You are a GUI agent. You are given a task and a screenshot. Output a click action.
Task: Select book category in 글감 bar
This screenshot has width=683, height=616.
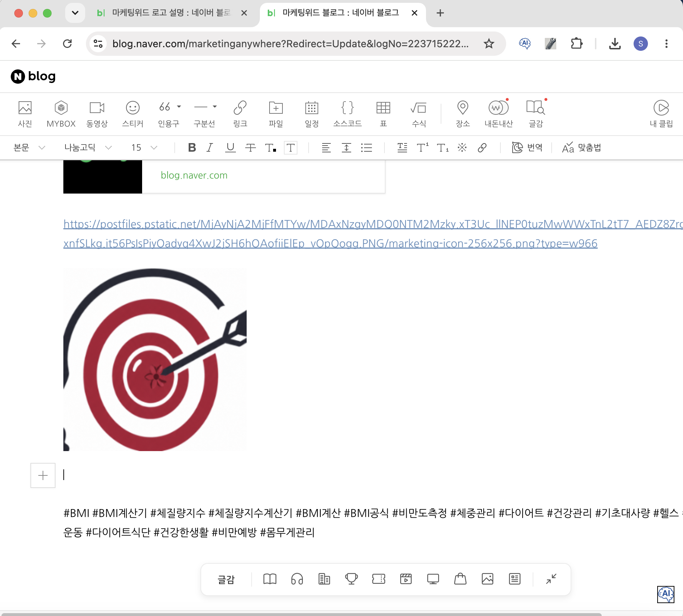[270, 579]
